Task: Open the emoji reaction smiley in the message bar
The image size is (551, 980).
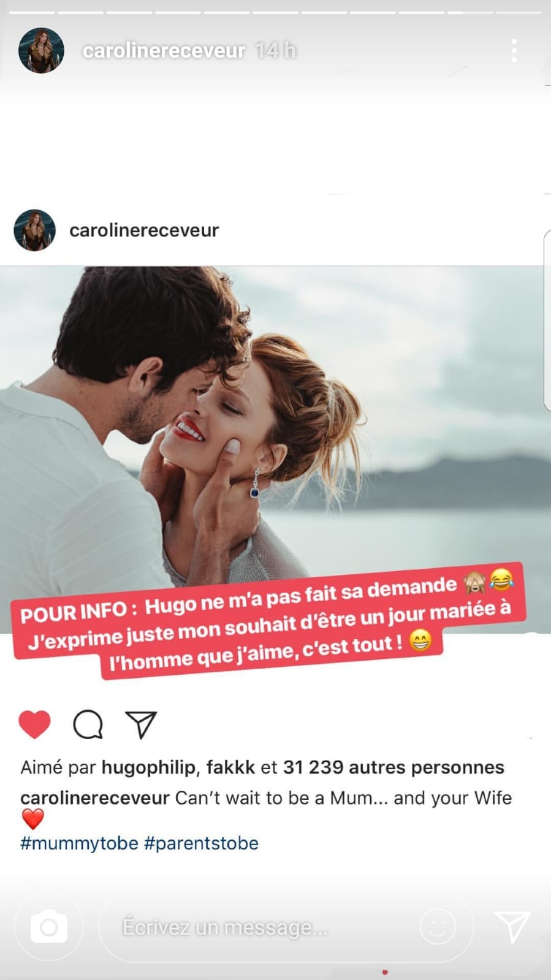Action: coord(438,927)
